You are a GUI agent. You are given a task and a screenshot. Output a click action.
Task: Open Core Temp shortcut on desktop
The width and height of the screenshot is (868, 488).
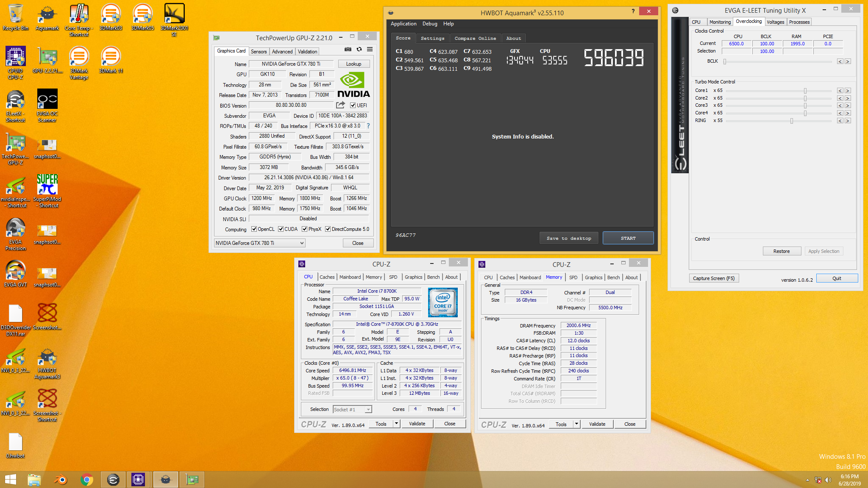[79, 20]
